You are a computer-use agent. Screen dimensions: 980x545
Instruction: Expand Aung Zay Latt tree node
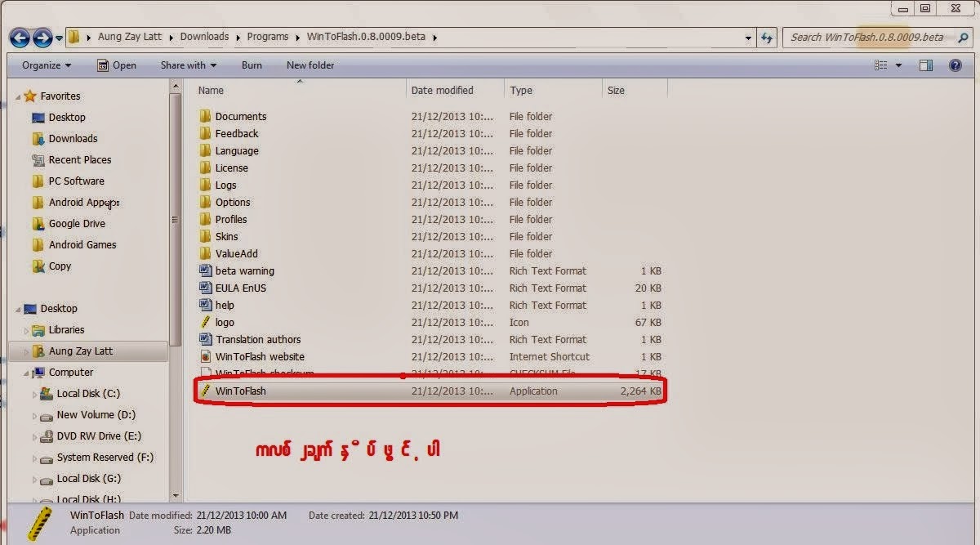[x=27, y=351]
